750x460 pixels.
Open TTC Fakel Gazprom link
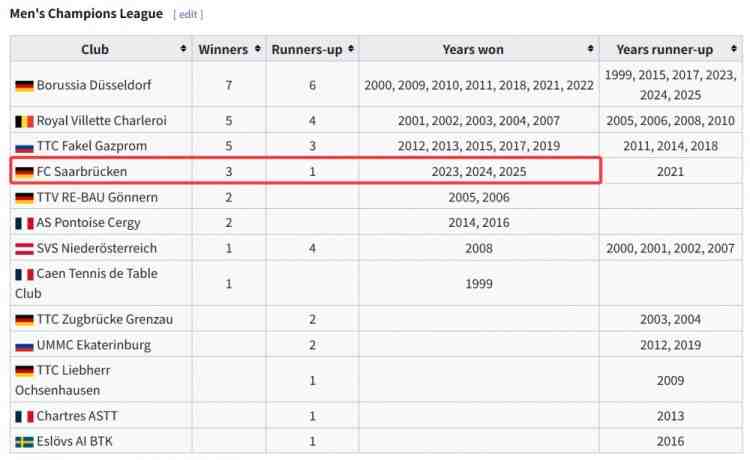click(92, 146)
